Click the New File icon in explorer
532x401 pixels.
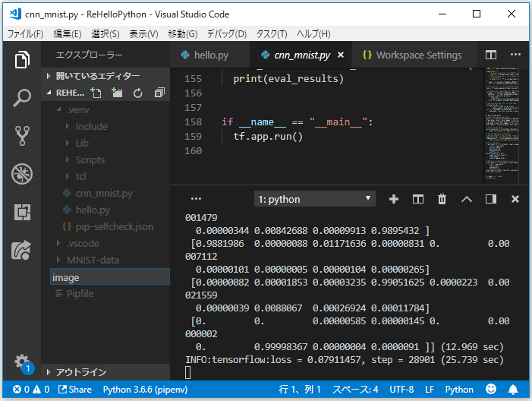pos(96,93)
